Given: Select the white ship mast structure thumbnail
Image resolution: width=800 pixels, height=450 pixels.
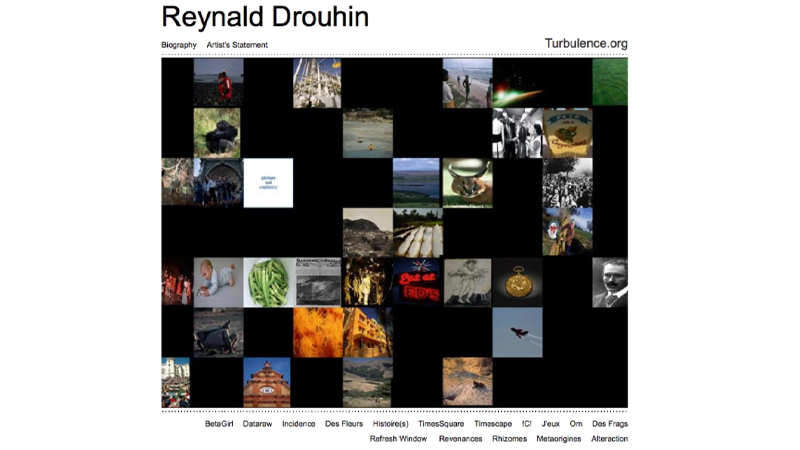Looking at the screenshot, I should pyautogui.click(x=317, y=83).
